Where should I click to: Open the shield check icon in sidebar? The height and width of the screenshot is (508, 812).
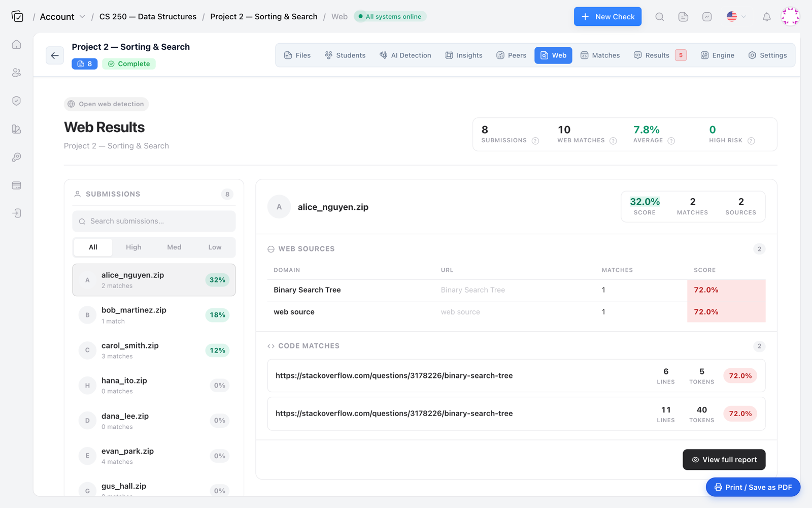tap(17, 101)
